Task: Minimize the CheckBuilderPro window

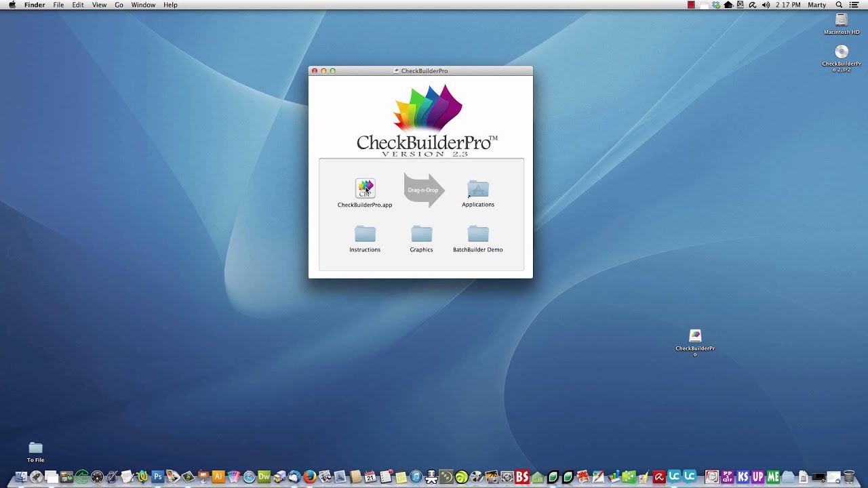Action: pos(323,70)
